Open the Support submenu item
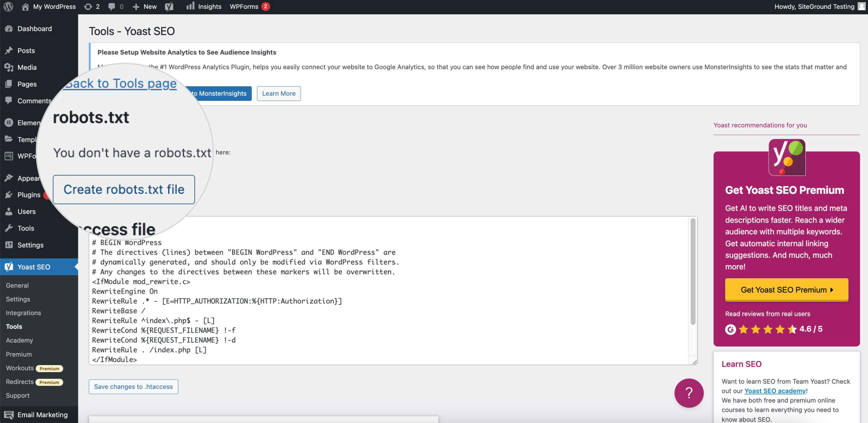The height and width of the screenshot is (423, 868). point(18,395)
